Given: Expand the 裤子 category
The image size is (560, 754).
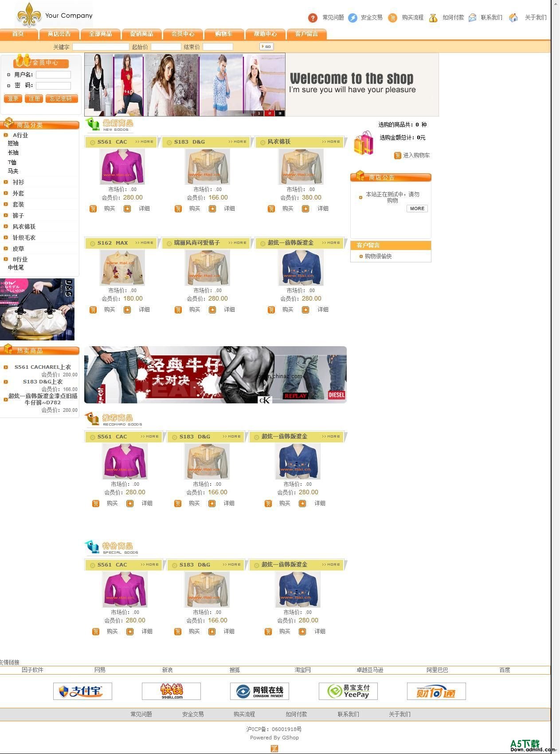Looking at the screenshot, I should click(x=18, y=215).
